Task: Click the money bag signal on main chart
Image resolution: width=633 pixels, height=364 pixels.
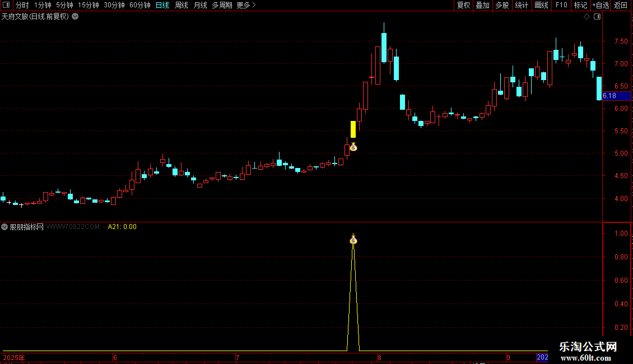Action: pos(353,147)
